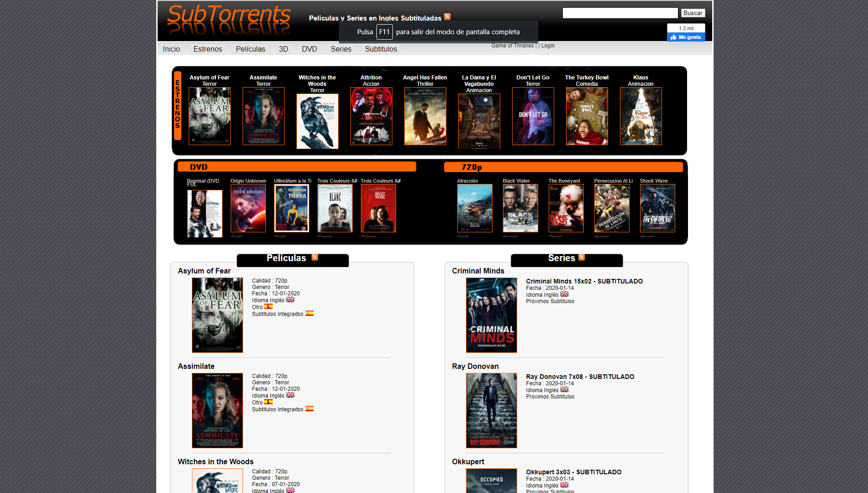Select the Black Water poster under 720p
The height and width of the screenshot is (493, 868).
click(520, 208)
